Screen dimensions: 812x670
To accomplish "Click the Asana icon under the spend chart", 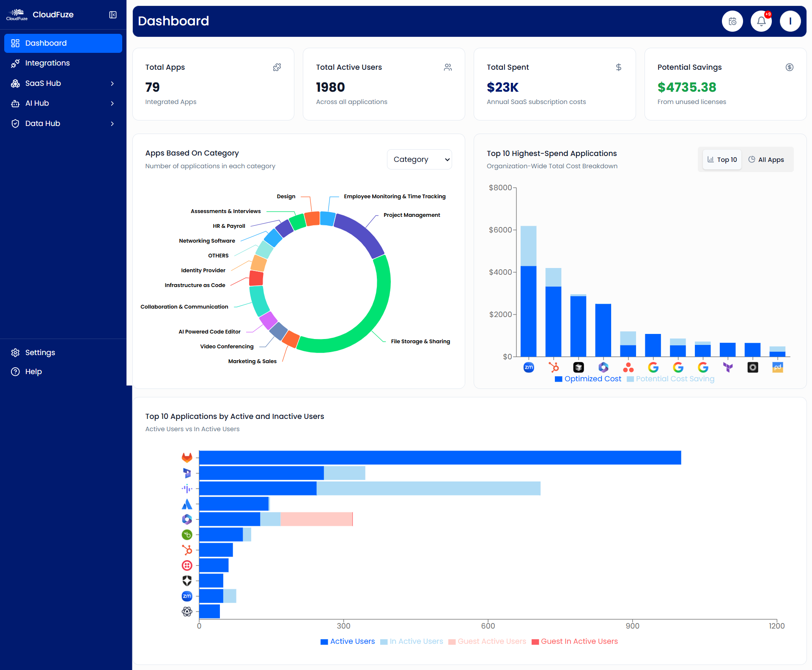I will [628, 367].
